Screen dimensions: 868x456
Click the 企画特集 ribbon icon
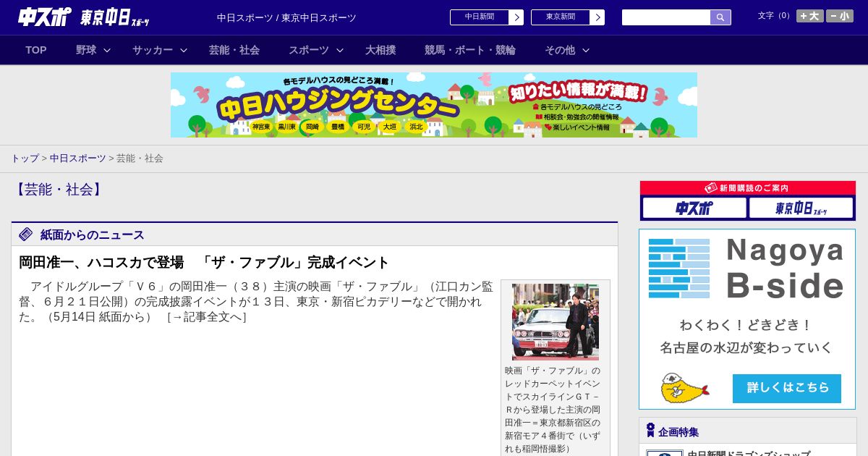[650, 431]
